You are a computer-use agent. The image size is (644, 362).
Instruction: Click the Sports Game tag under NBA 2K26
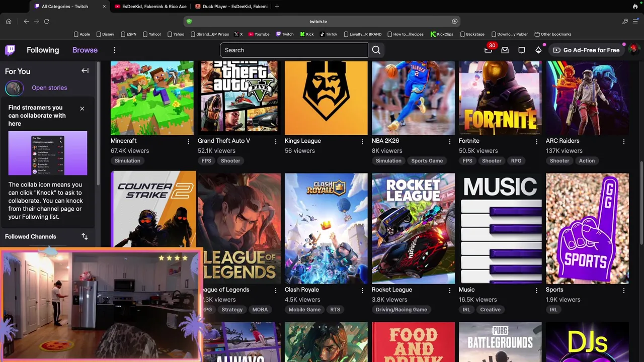(427, 161)
